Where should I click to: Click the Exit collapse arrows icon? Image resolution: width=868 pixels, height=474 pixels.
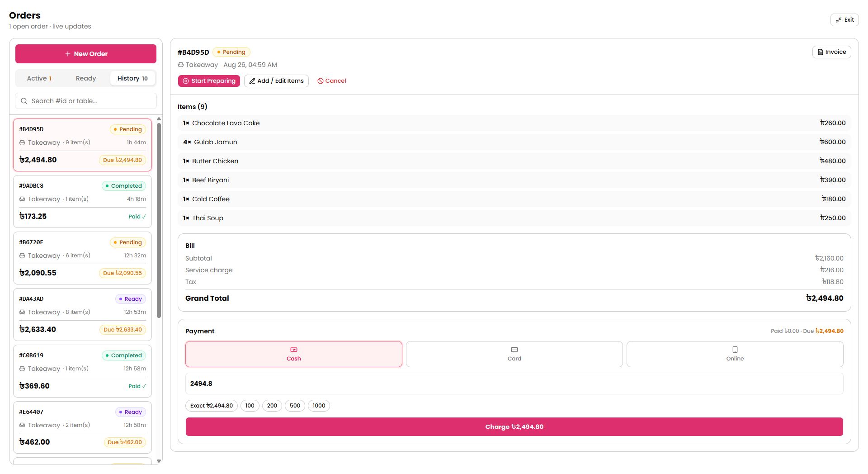pos(839,20)
